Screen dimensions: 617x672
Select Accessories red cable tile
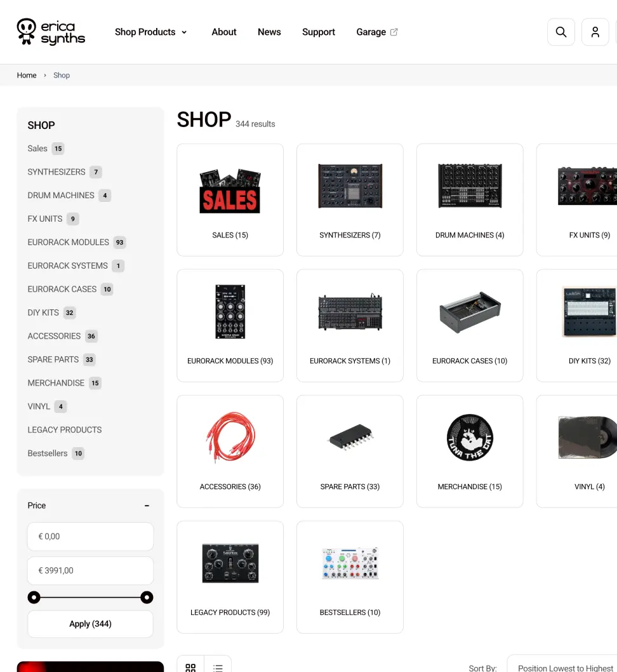point(230,452)
